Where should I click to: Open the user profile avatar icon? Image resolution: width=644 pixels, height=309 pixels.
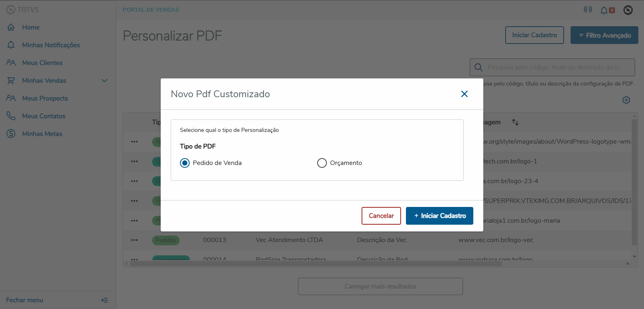[x=628, y=10]
